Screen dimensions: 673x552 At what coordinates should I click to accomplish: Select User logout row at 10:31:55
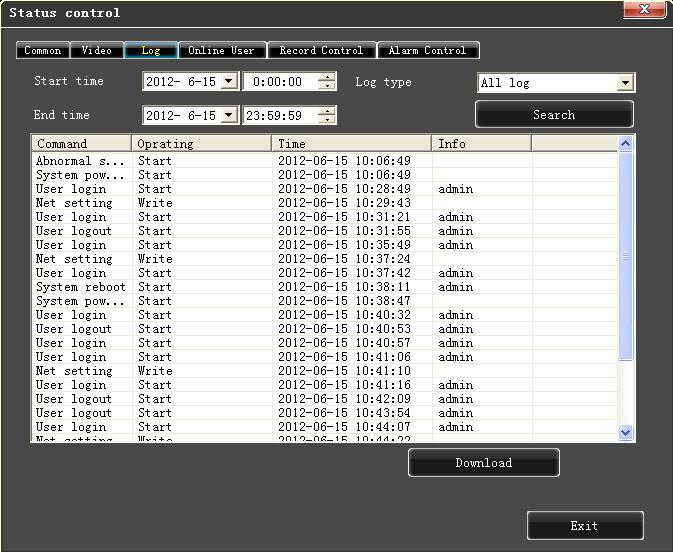coord(324,231)
